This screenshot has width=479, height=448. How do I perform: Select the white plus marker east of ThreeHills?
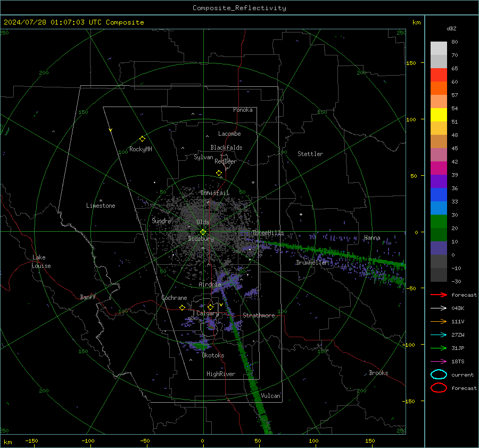(301, 214)
